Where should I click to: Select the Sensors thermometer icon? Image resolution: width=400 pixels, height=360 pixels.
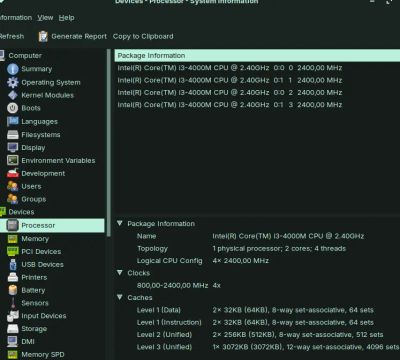[13, 303]
